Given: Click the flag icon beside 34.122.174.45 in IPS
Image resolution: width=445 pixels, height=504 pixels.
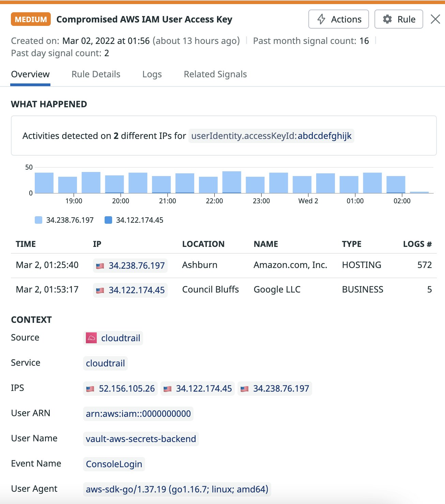Looking at the screenshot, I should [x=167, y=388].
